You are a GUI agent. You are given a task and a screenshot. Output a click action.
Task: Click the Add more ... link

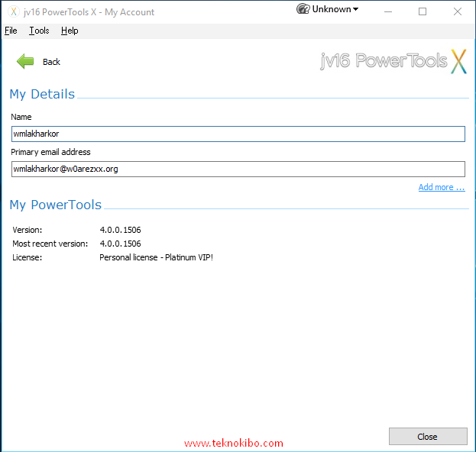pyautogui.click(x=442, y=187)
